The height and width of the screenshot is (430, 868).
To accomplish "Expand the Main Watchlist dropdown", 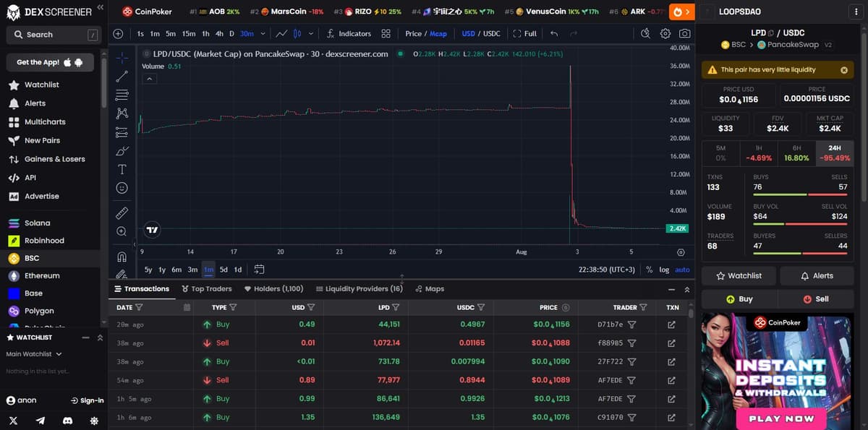I will [x=34, y=354].
